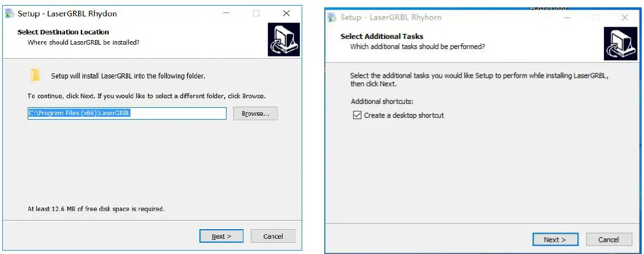Close the LaserGRBL Rhyhorn setup window

pyautogui.click(x=625, y=17)
